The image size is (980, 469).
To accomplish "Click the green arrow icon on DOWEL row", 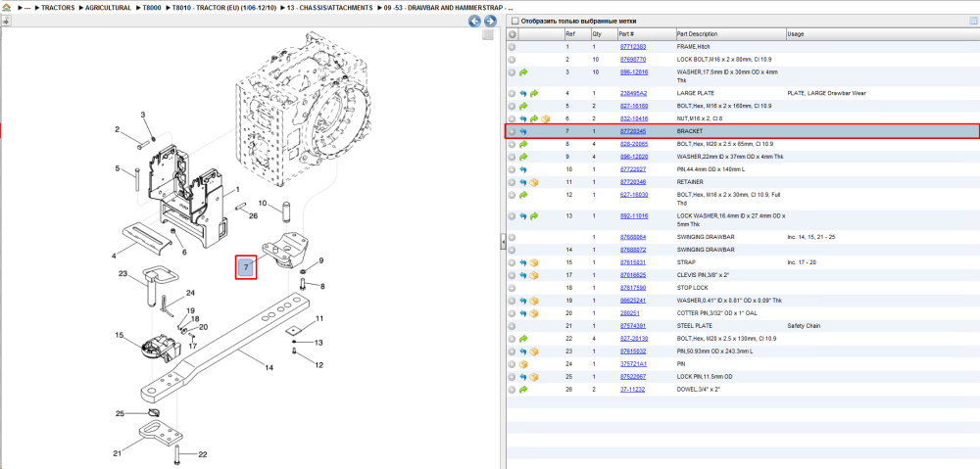I will coord(523,390).
